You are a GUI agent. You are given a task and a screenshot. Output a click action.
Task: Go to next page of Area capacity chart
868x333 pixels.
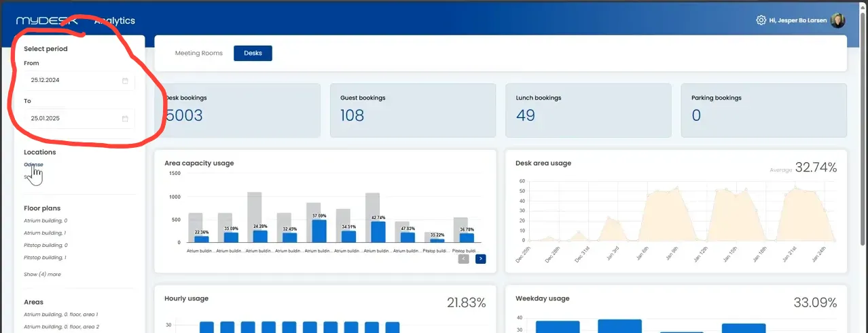coord(480,258)
